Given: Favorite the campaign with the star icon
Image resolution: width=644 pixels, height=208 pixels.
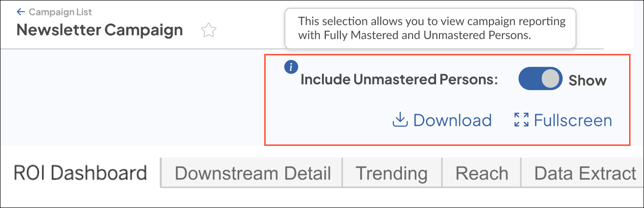Looking at the screenshot, I should (x=208, y=30).
